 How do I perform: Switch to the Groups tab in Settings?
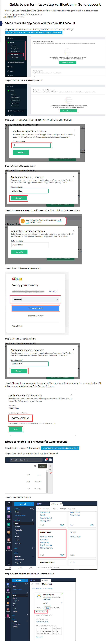click(x=63, y=508)
